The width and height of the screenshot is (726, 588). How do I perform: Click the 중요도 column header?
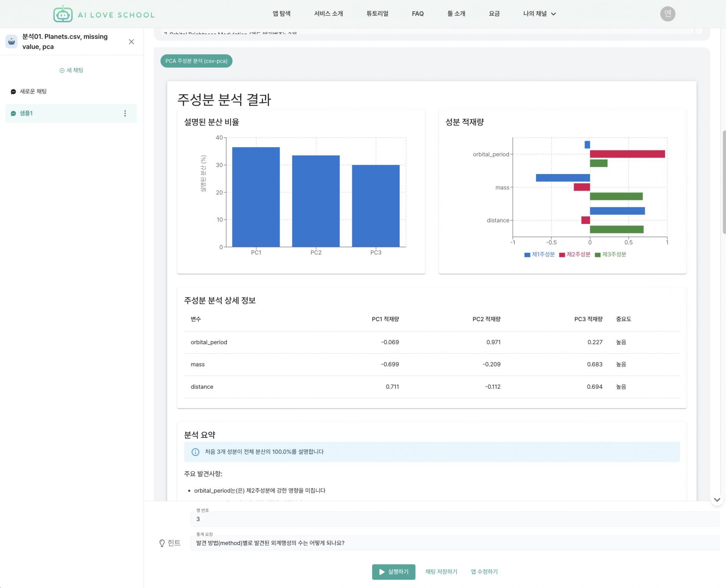pyautogui.click(x=623, y=319)
